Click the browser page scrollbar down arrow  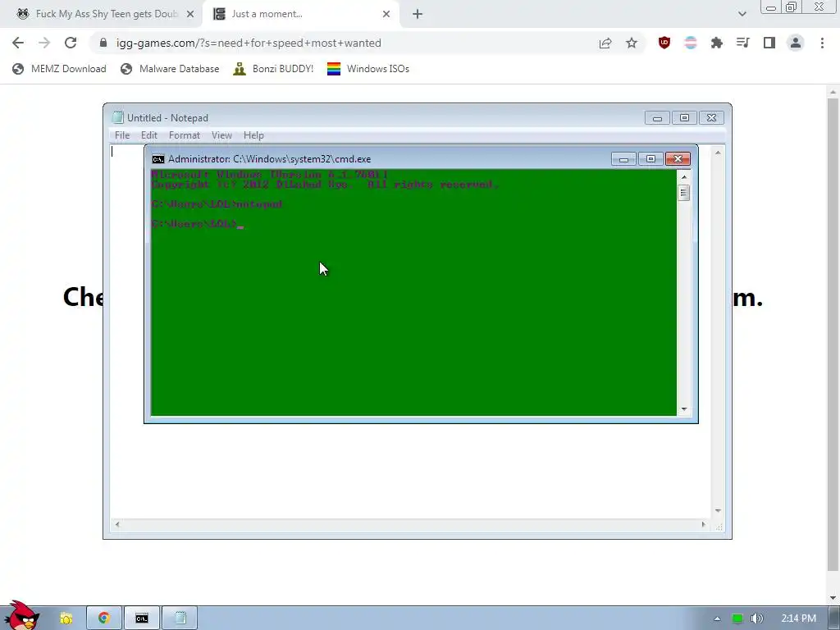833,598
